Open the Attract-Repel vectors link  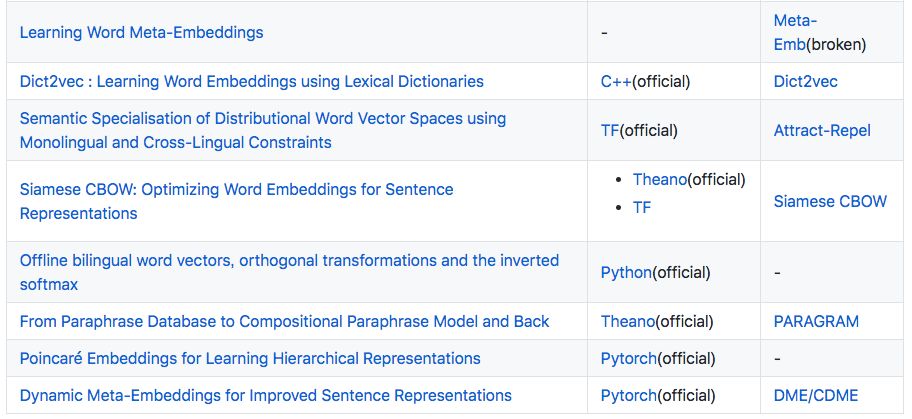tap(821, 130)
